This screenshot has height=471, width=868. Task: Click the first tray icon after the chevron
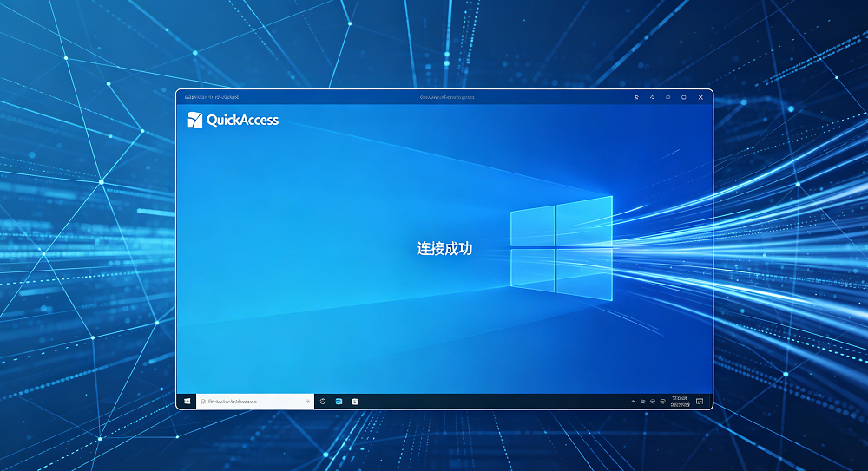(x=642, y=402)
